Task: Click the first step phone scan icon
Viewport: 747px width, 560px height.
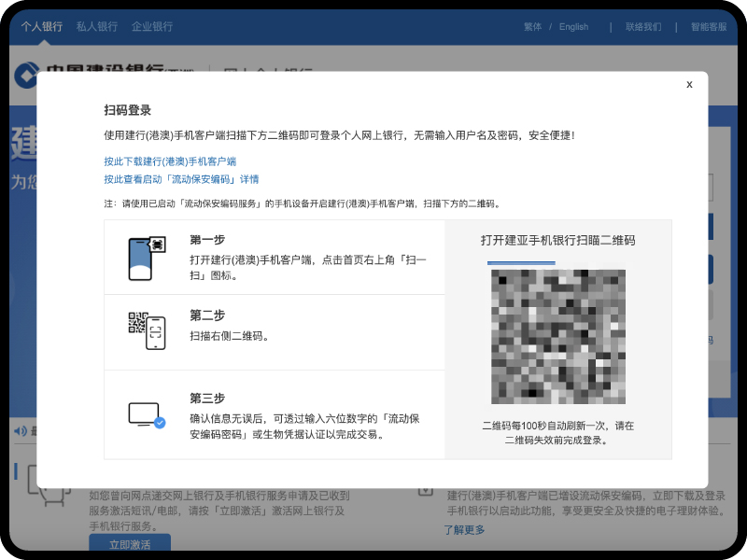Action: point(147,259)
